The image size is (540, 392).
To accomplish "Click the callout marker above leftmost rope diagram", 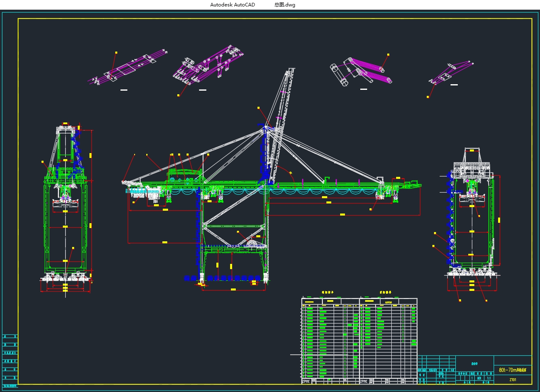I will pos(116,53).
